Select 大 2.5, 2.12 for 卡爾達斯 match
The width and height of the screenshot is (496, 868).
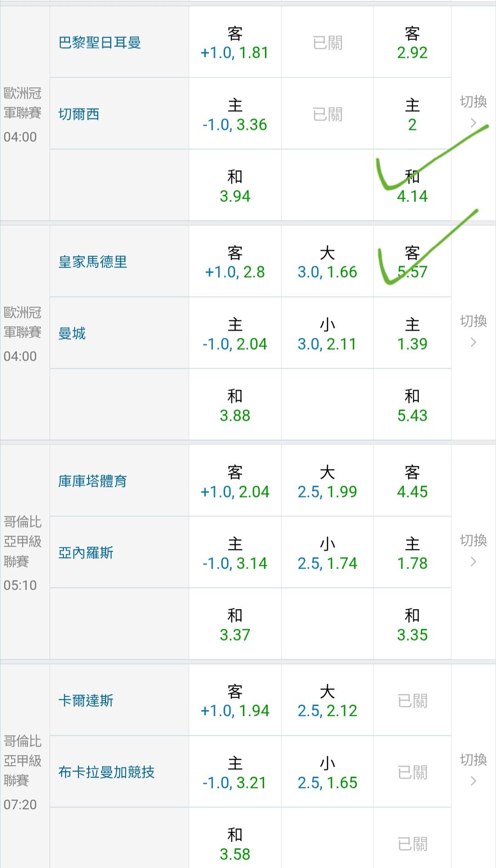click(x=327, y=701)
